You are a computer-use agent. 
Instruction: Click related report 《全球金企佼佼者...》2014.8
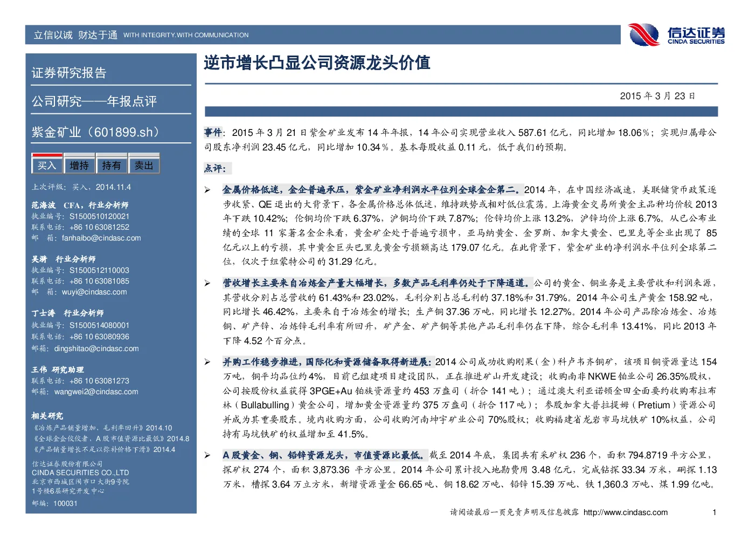(x=110, y=438)
